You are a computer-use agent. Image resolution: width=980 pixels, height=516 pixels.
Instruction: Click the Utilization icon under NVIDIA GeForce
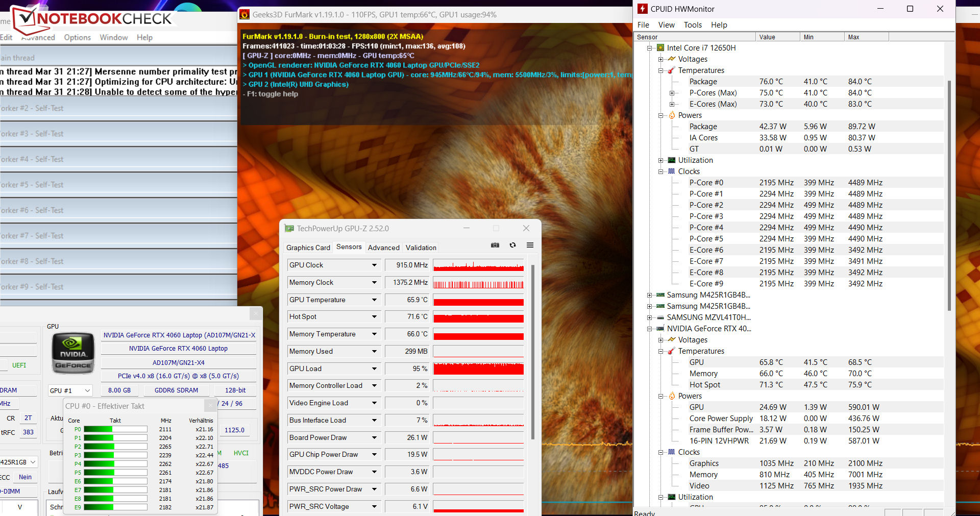coord(672,497)
